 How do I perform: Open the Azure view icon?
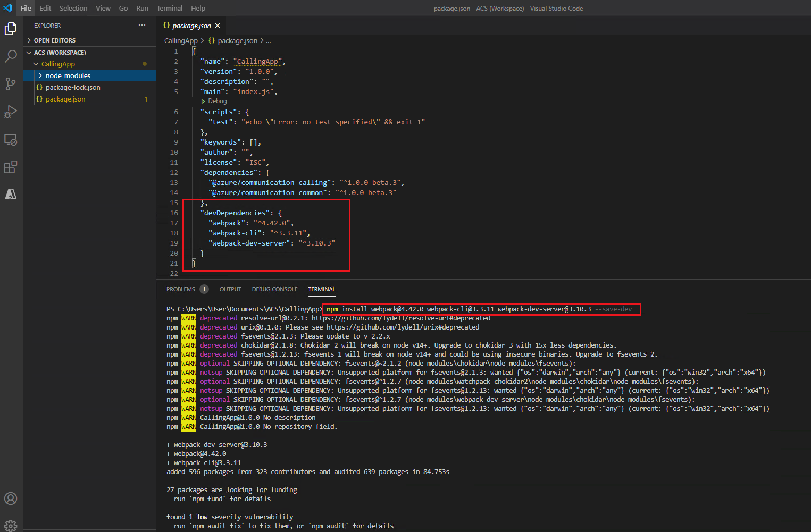tap(11, 194)
